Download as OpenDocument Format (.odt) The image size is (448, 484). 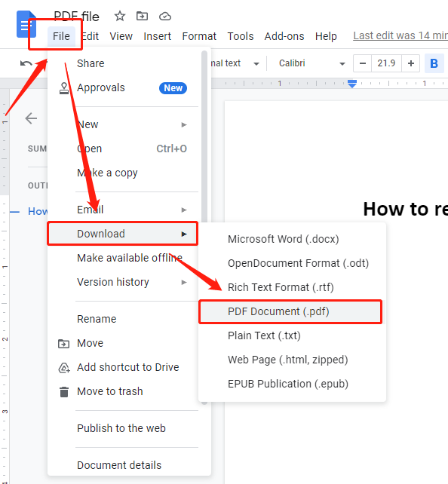292,263
